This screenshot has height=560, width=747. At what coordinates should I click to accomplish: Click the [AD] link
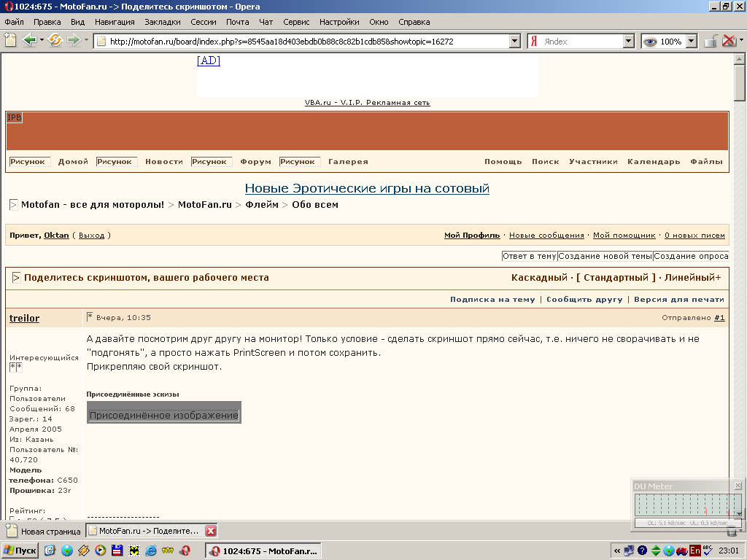click(209, 61)
